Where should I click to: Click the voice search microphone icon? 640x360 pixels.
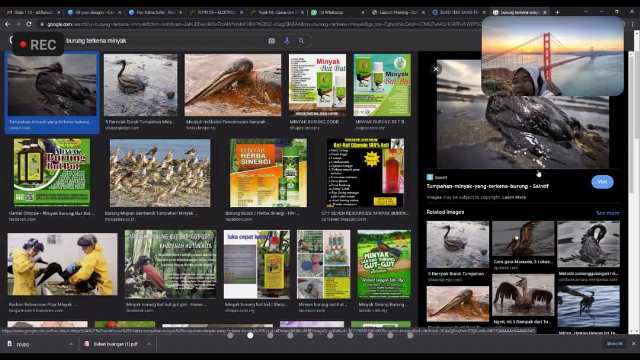point(287,41)
